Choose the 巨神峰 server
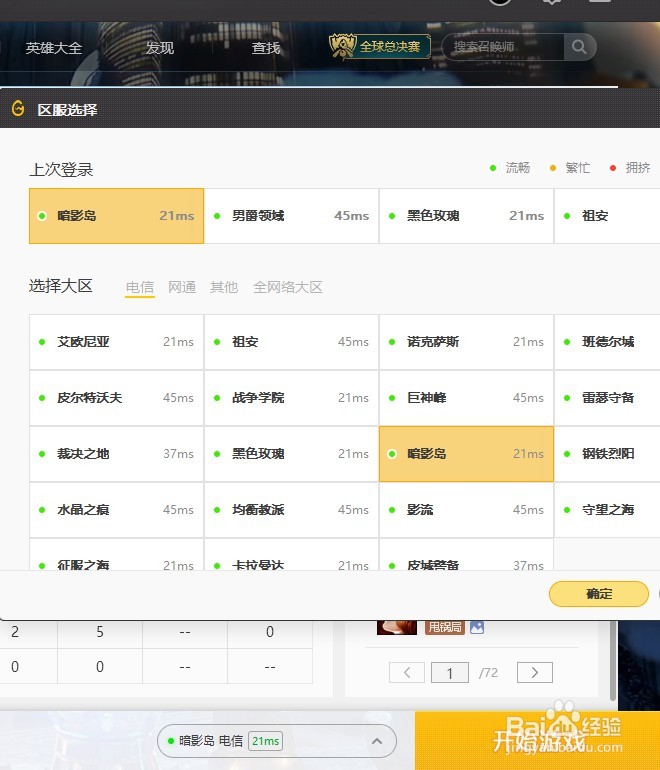This screenshot has width=660, height=770. (467, 398)
